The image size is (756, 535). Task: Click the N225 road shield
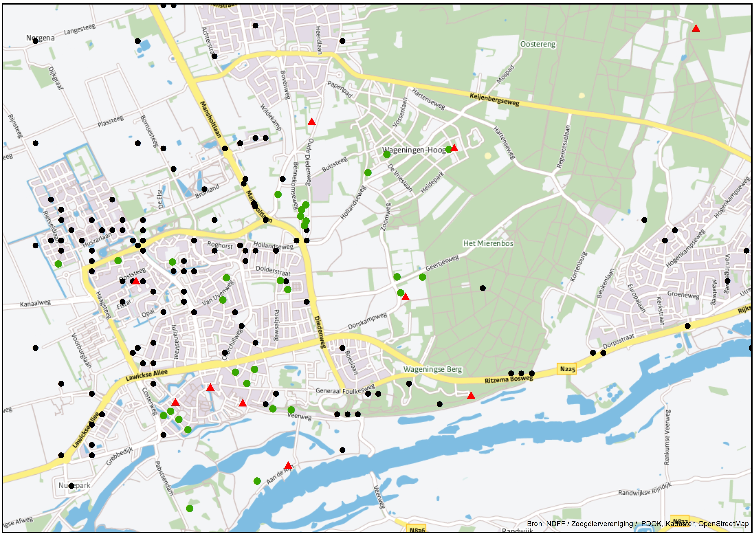pos(568,369)
